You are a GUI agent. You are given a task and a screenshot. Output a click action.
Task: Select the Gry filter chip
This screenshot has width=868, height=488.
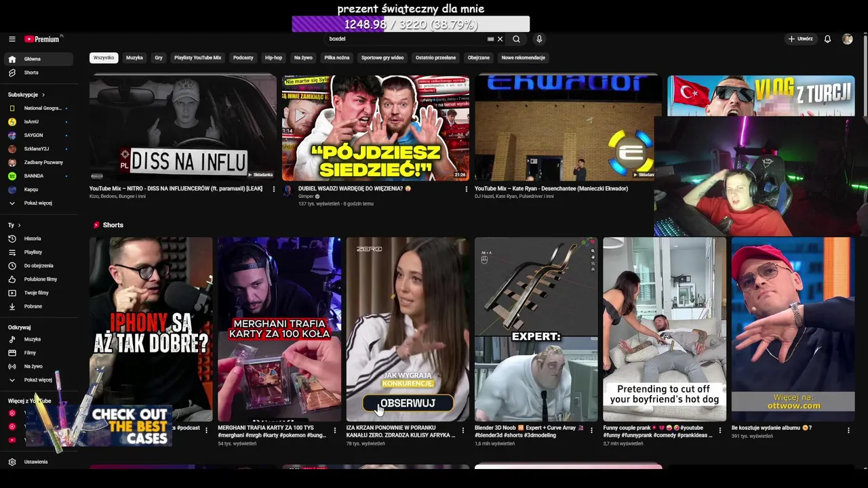[x=159, y=58]
